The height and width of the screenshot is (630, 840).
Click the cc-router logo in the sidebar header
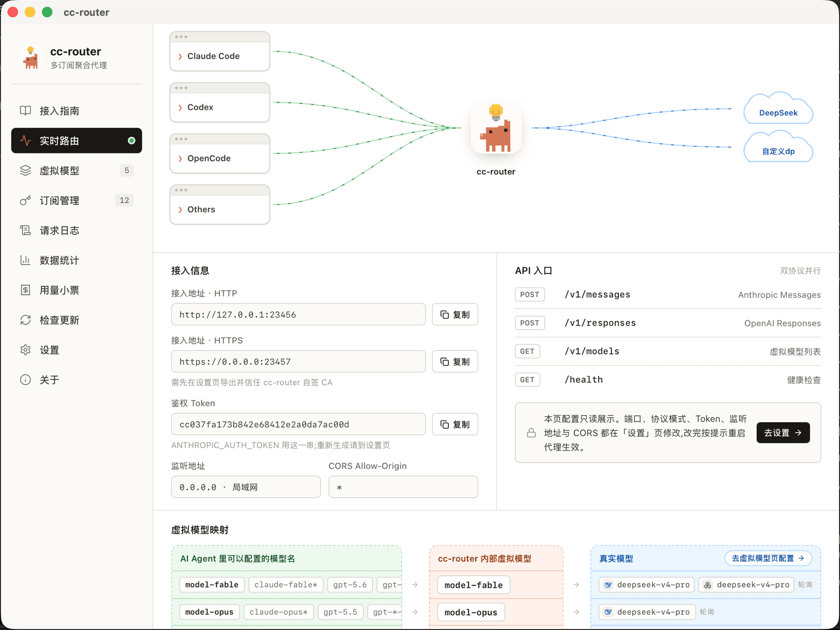pyautogui.click(x=31, y=58)
